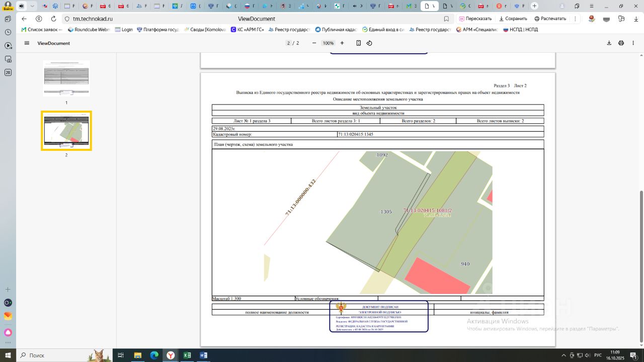Click the parcel label 940 on plan
The height and width of the screenshot is (362, 644).
tap(465, 264)
